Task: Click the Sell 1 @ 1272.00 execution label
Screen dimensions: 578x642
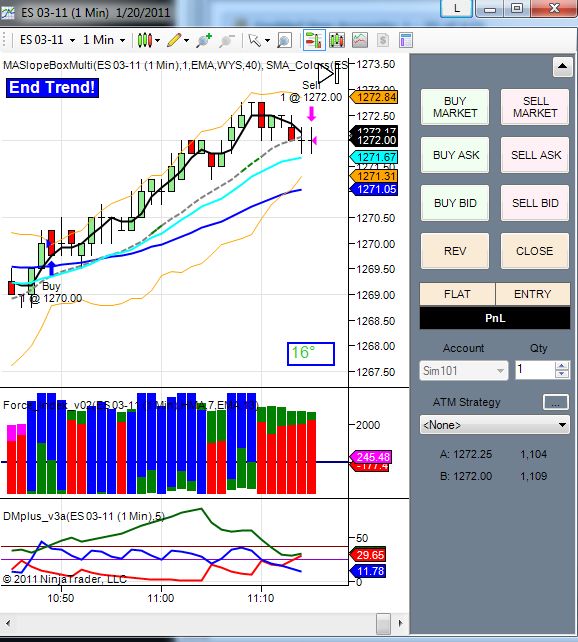Action: point(312,91)
